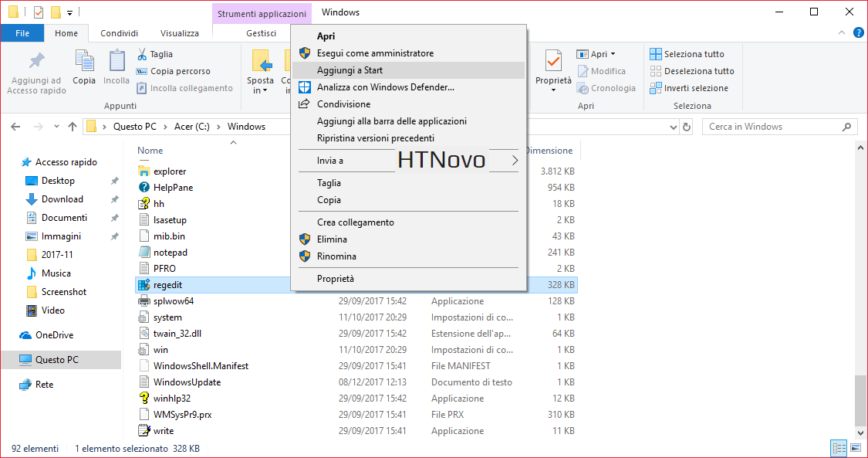The width and height of the screenshot is (868, 458).
Task: Select Immagini in navigation pane
Action: click(61, 236)
